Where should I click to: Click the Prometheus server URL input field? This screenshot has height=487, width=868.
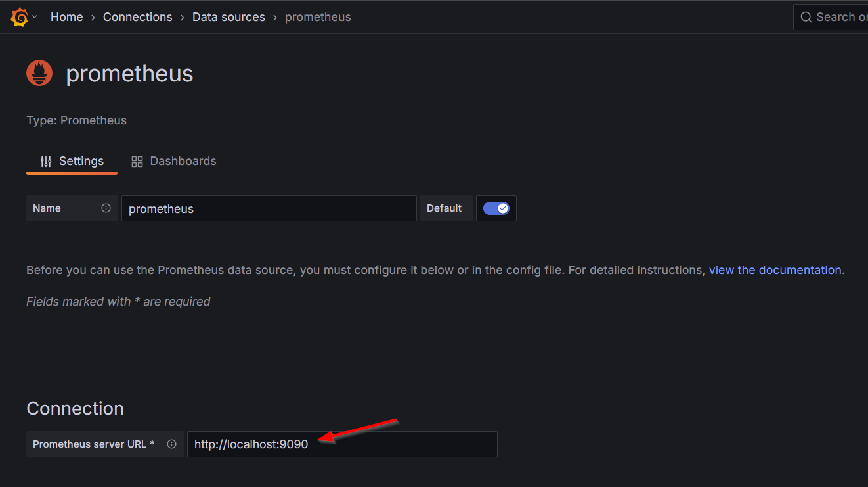(341, 444)
